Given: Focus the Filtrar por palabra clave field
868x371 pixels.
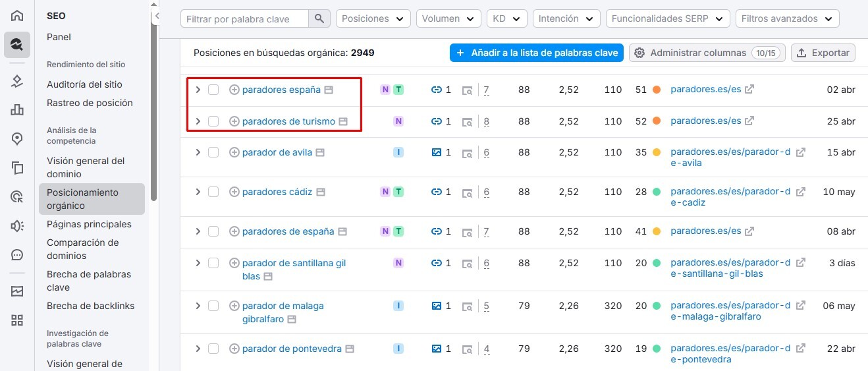Looking at the screenshot, I should [x=244, y=18].
